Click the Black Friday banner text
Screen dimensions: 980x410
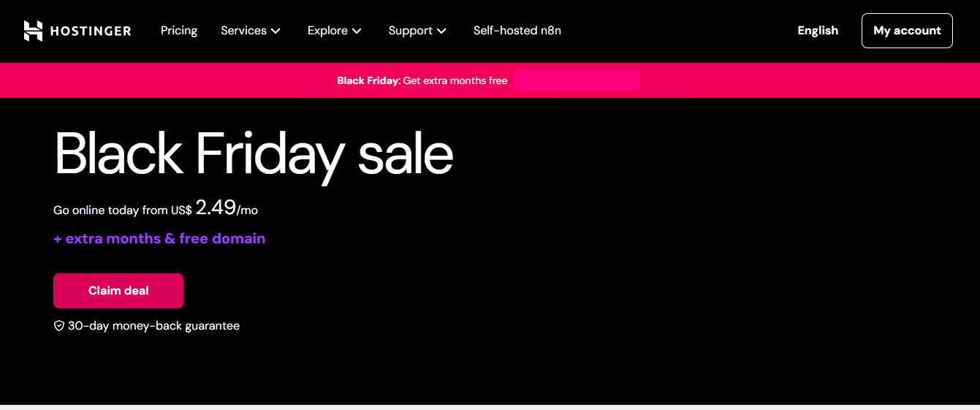click(x=422, y=80)
